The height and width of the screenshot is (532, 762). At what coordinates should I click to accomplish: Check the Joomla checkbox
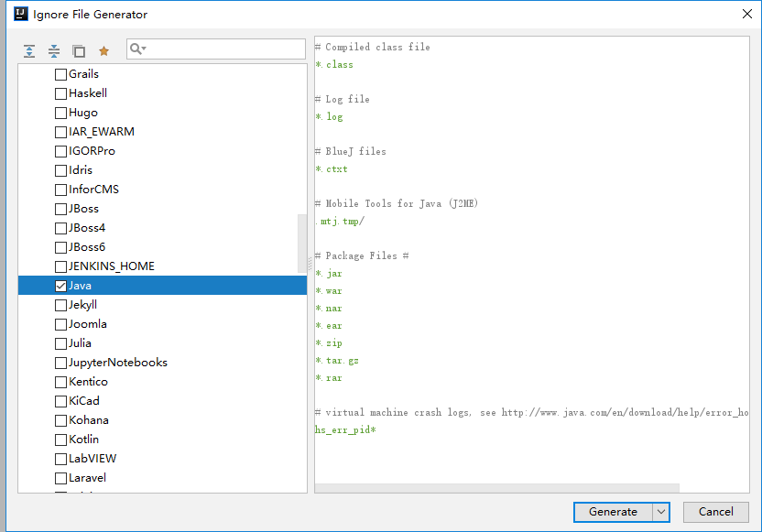pos(60,324)
